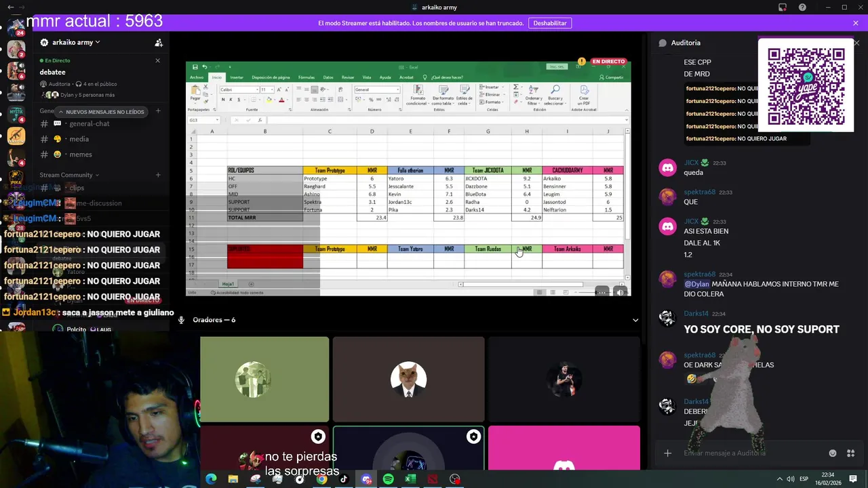
Task: Open the general-chat channel
Action: pyautogui.click(x=90, y=123)
